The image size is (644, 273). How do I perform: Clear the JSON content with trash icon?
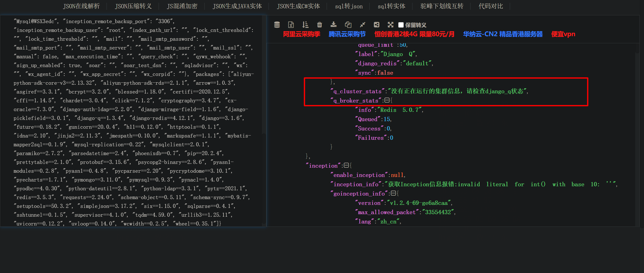tap(319, 25)
